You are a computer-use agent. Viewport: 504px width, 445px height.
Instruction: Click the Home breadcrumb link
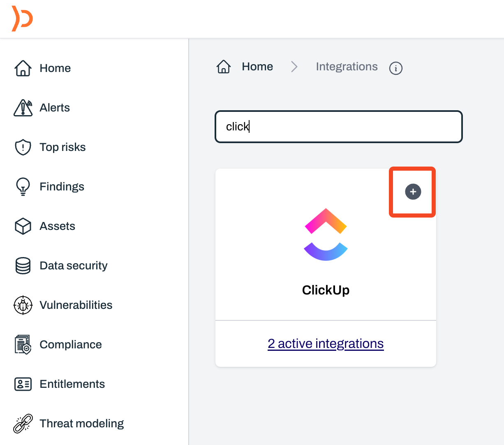(257, 67)
